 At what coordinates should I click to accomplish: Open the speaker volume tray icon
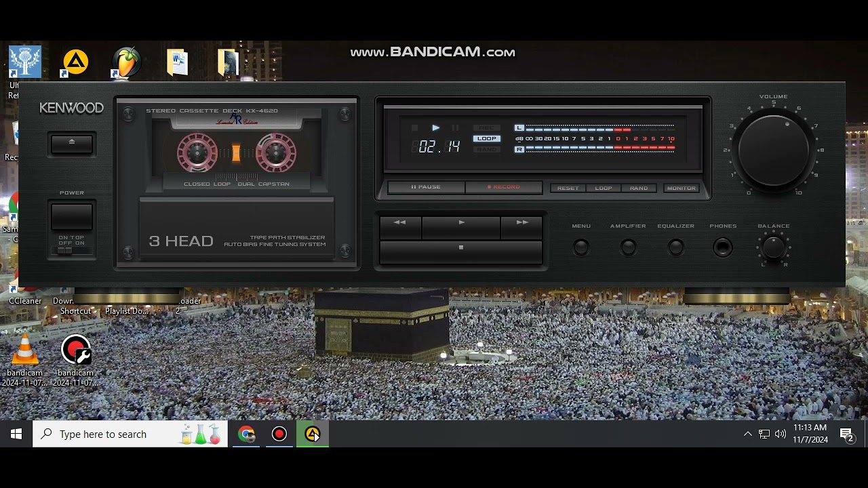(x=781, y=434)
